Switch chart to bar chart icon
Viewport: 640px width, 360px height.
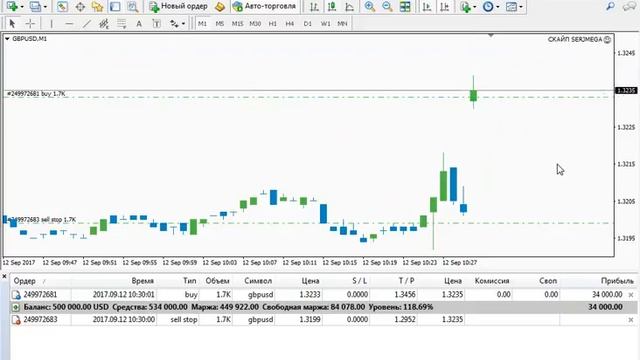tap(314, 7)
